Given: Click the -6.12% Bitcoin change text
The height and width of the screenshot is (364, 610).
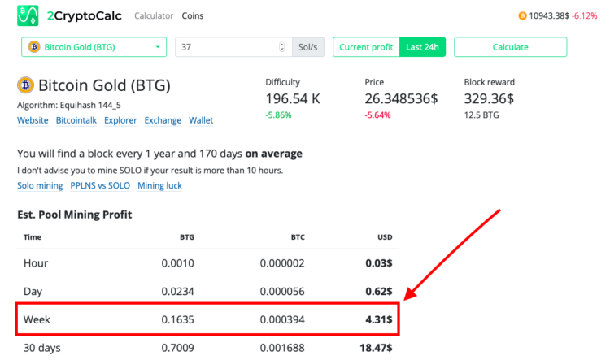Looking at the screenshot, I should (585, 16).
